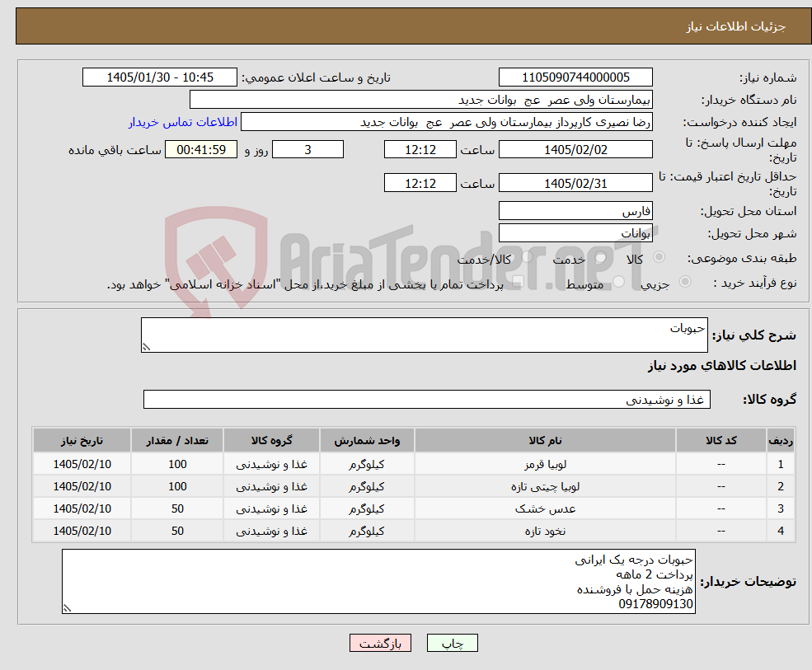This screenshot has height=670, width=812.
Task: Click the item name لوبیا چیتی تازه
Action: pos(545,487)
